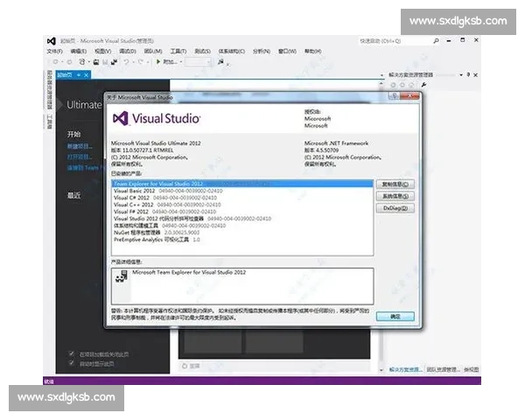Click the Visual Studio logo in title bar
525x420 pixels.
click(x=52, y=41)
